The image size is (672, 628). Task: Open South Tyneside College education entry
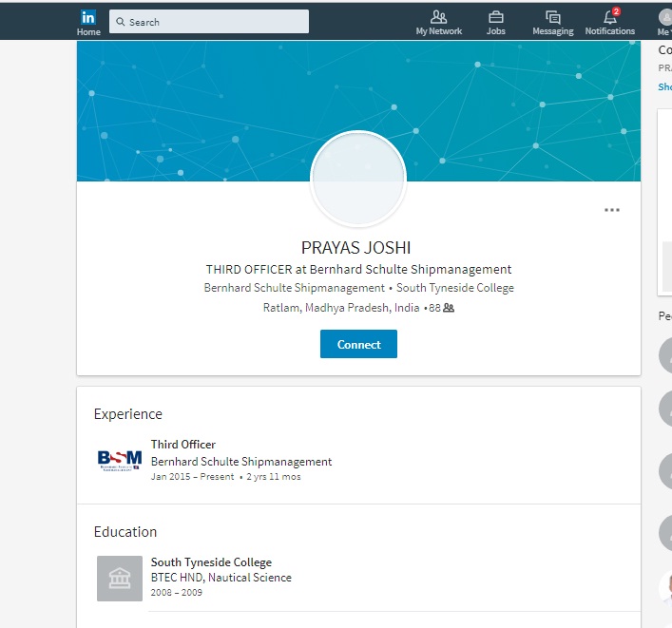click(x=211, y=562)
